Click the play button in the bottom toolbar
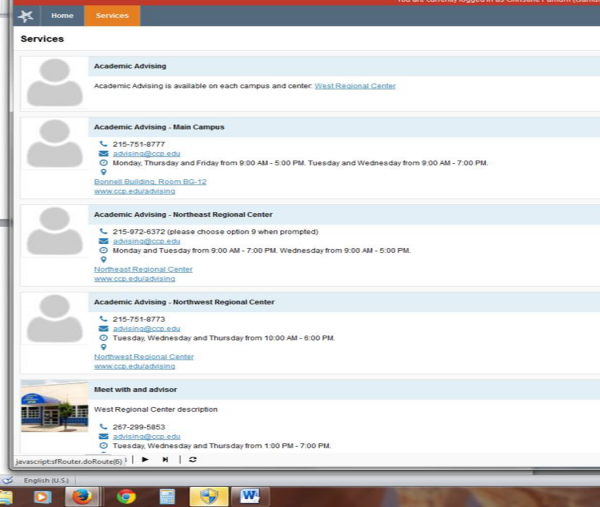 coord(145,460)
